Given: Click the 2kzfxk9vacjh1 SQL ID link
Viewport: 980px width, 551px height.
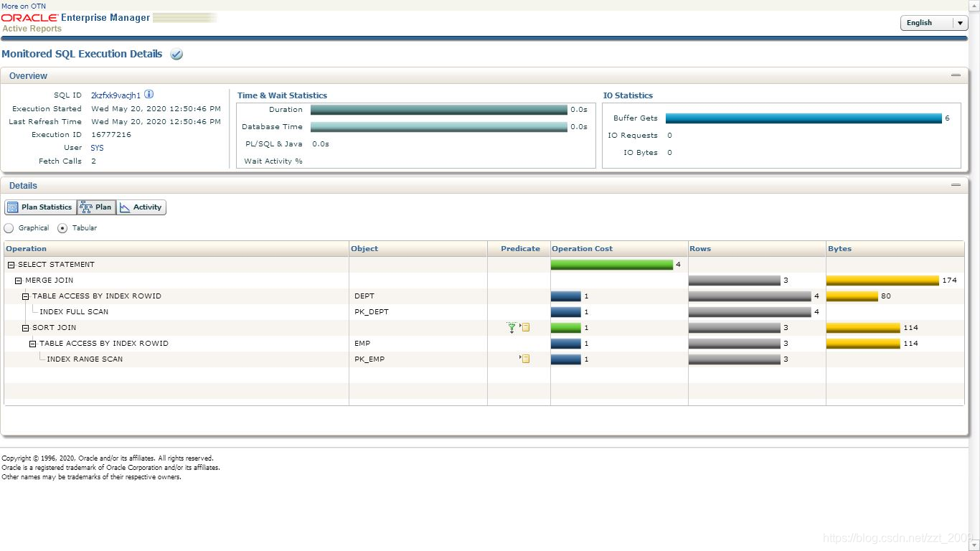Looking at the screenshot, I should click(x=115, y=95).
